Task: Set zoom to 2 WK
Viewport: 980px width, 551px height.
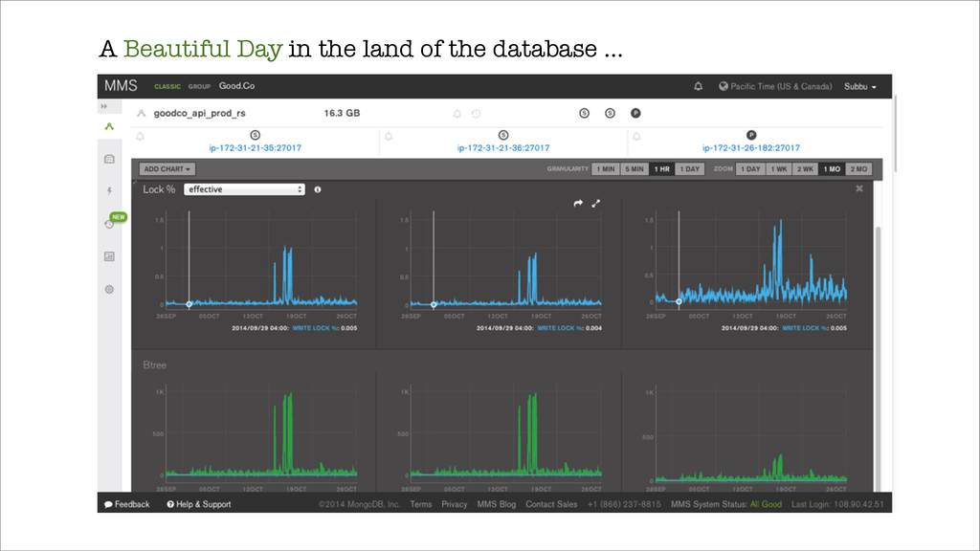Action: (x=805, y=168)
